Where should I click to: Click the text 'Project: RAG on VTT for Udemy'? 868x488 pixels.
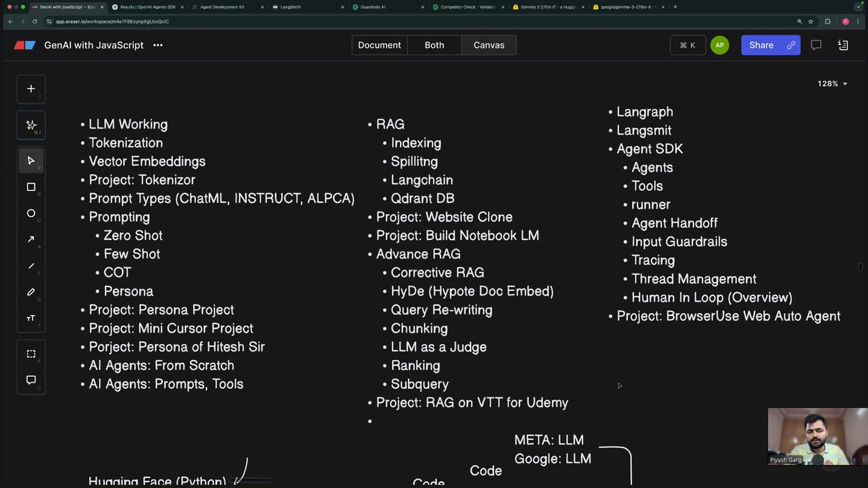(x=472, y=403)
